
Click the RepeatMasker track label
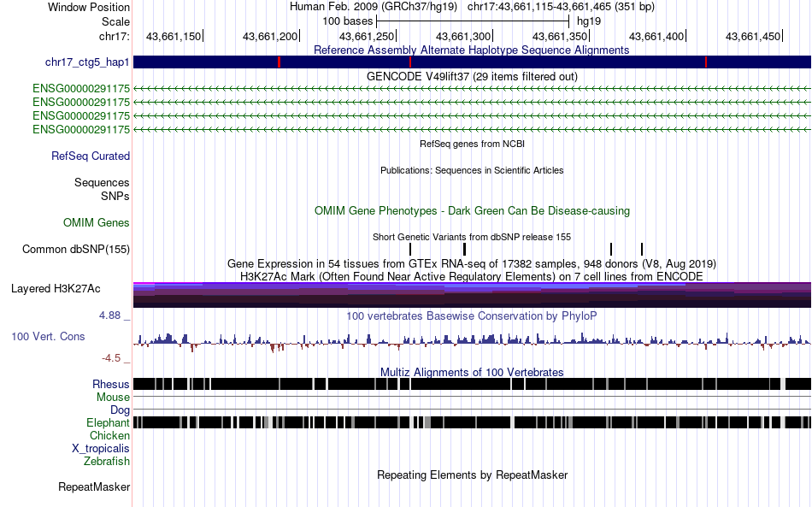point(94,486)
